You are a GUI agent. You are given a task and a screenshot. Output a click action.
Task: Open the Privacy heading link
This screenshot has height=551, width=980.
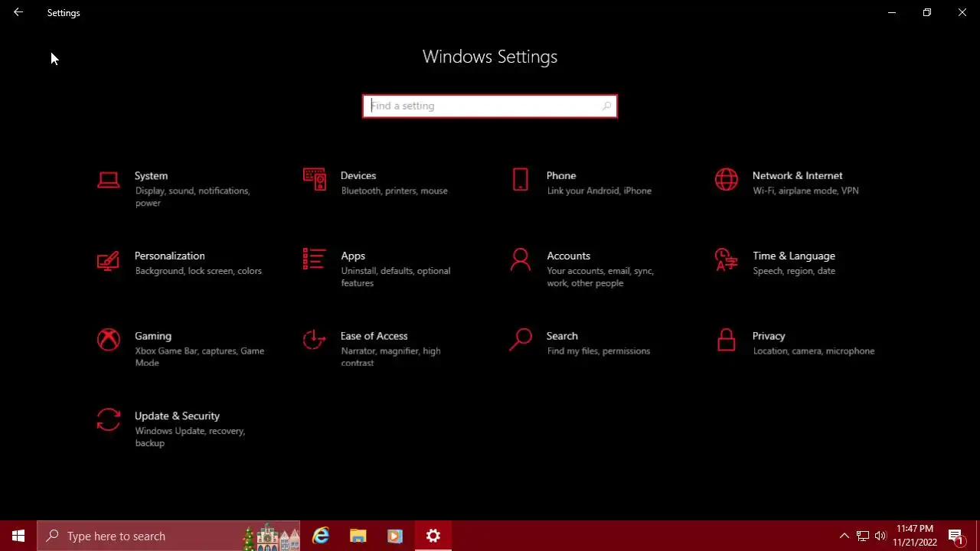pos(769,336)
